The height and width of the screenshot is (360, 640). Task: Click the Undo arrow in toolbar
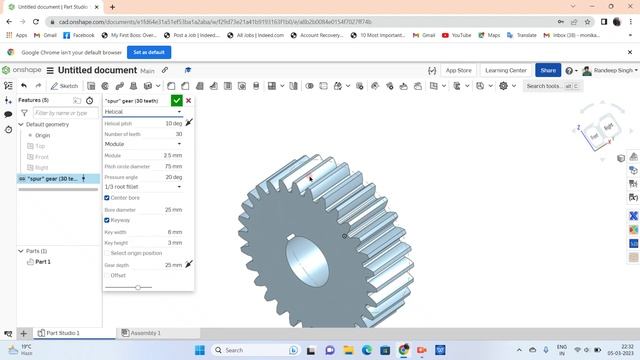click(24, 86)
